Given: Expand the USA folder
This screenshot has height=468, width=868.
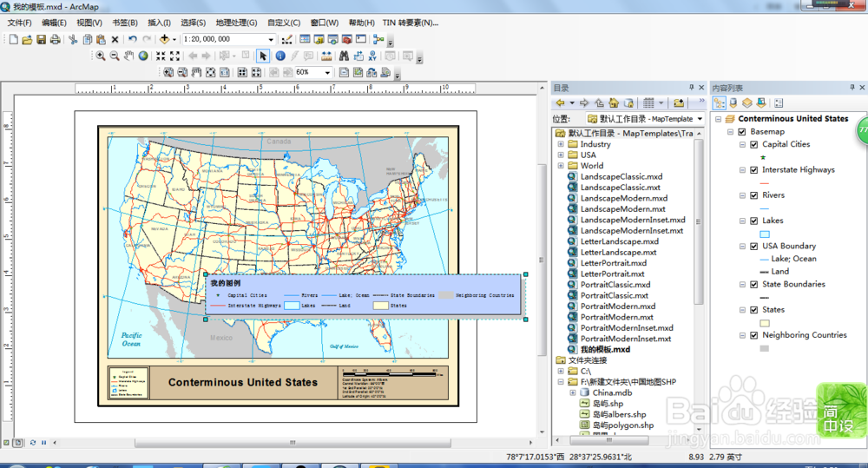Looking at the screenshot, I should [x=560, y=155].
